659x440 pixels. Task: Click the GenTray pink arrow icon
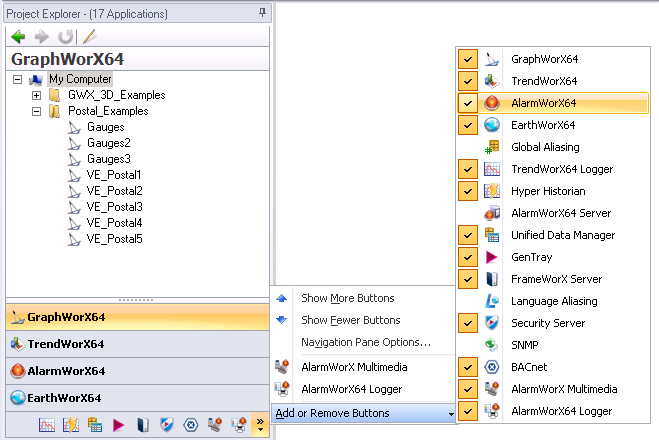point(119,425)
